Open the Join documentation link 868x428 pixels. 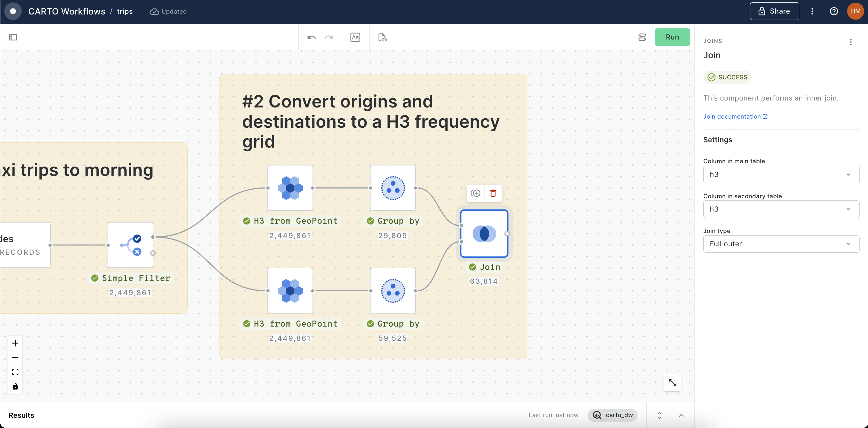pyautogui.click(x=735, y=117)
